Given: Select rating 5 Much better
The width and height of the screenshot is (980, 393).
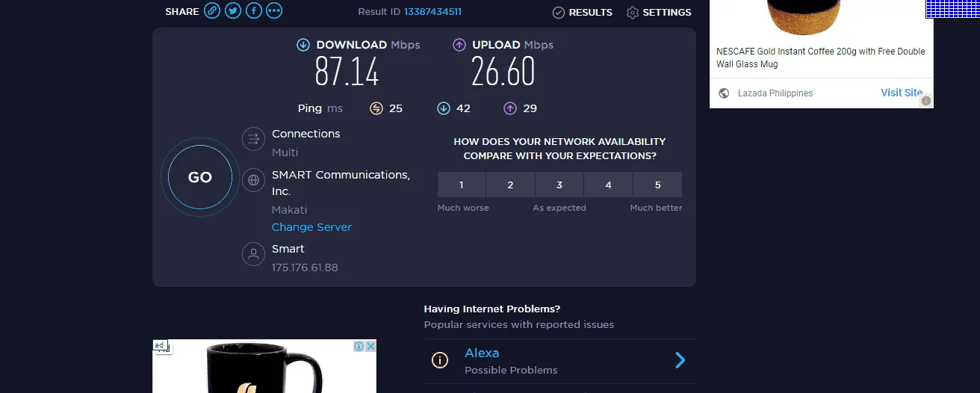Looking at the screenshot, I should point(657,185).
